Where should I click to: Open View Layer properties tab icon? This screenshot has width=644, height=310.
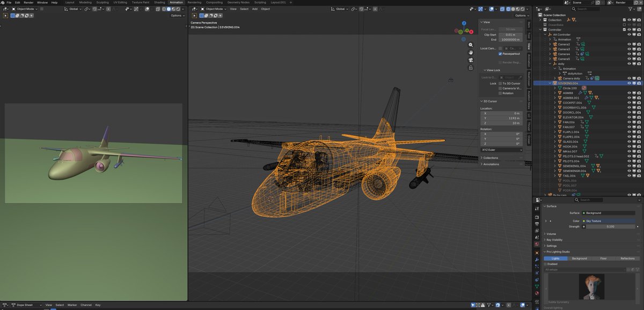pos(537,231)
